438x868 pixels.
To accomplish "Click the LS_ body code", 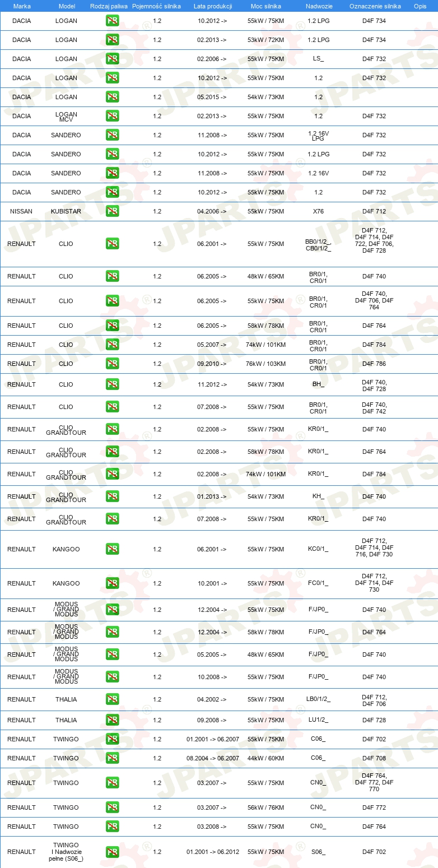I will 318,59.
